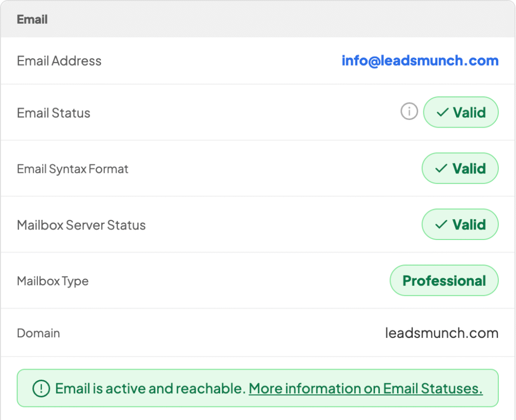Open the info@leadsmunch.com email link
The width and height of the screenshot is (516, 420).
pos(420,61)
